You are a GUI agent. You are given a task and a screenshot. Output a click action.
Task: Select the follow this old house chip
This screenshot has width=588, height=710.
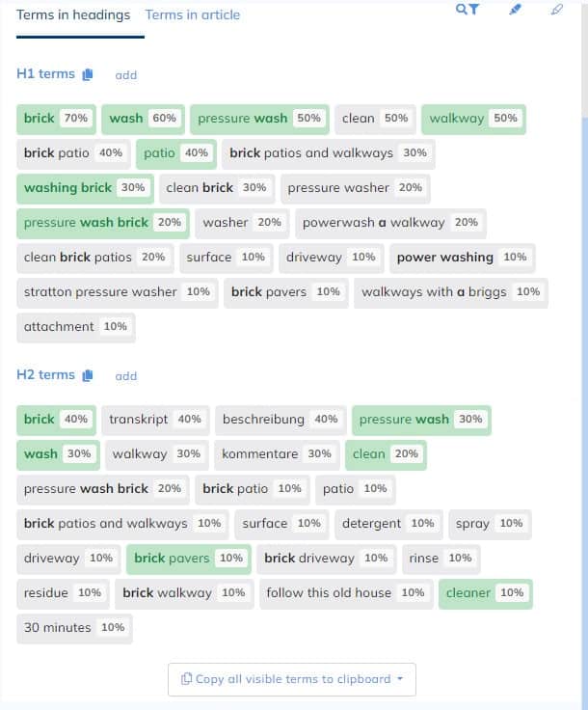346,593
